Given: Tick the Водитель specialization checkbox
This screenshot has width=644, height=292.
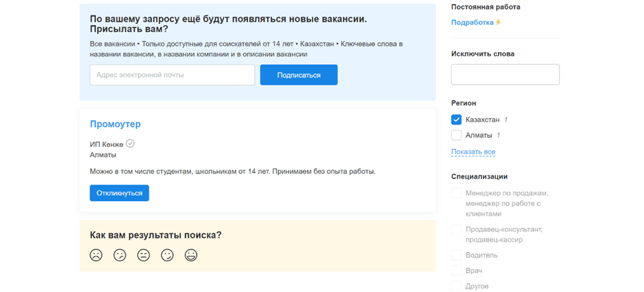Looking at the screenshot, I should coord(456,255).
